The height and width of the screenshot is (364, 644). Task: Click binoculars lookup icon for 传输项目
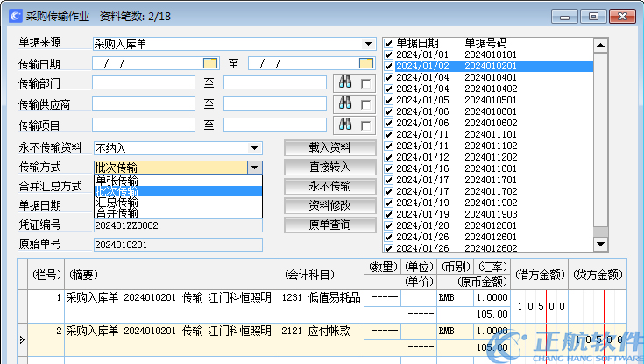(345, 125)
